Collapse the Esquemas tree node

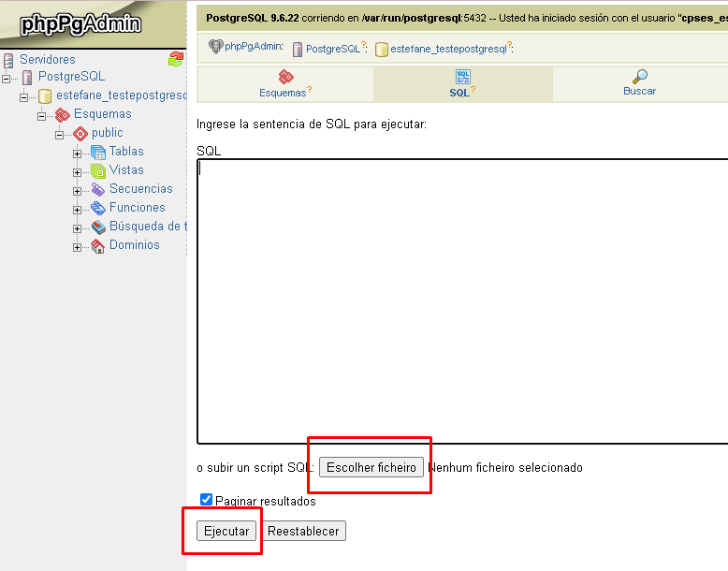point(41,116)
